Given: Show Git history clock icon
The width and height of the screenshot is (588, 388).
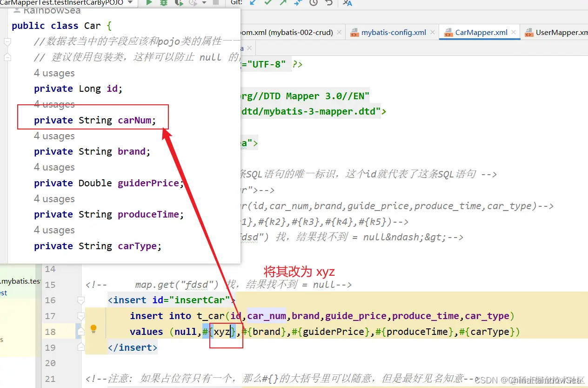Looking at the screenshot, I should coord(314,3).
